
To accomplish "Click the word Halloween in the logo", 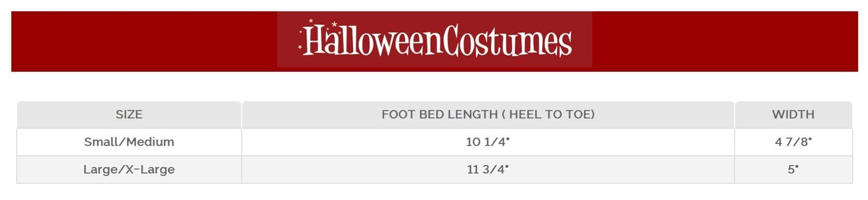I will tap(372, 41).
